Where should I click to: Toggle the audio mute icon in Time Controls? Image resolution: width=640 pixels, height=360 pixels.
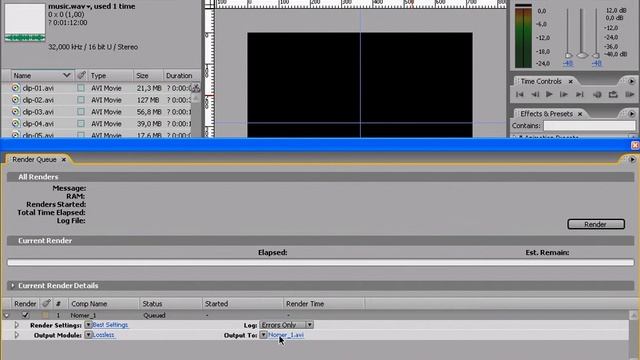[x=597, y=95]
